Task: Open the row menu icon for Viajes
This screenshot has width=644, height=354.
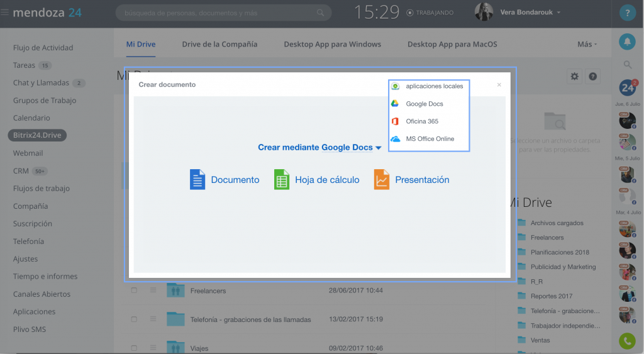Action: click(x=153, y=348)
